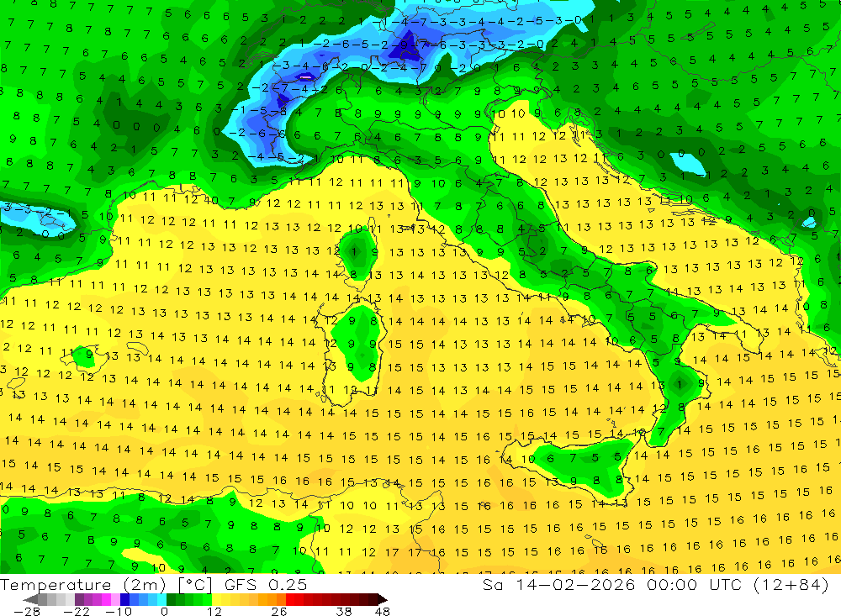The image size is (841, 616).
Task: Click the date 'Sa 14-02-2026'
Action: point(558,585)
